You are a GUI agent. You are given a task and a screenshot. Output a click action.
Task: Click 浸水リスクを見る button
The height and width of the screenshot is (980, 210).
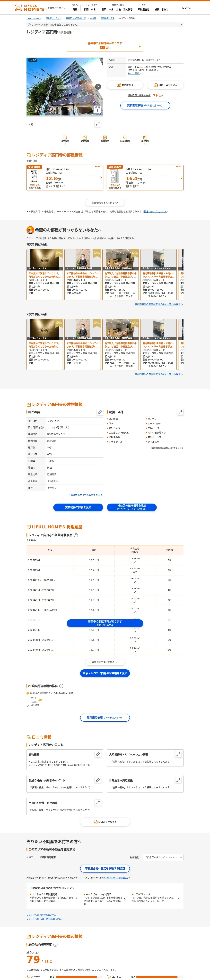click(x=165, y=85)
